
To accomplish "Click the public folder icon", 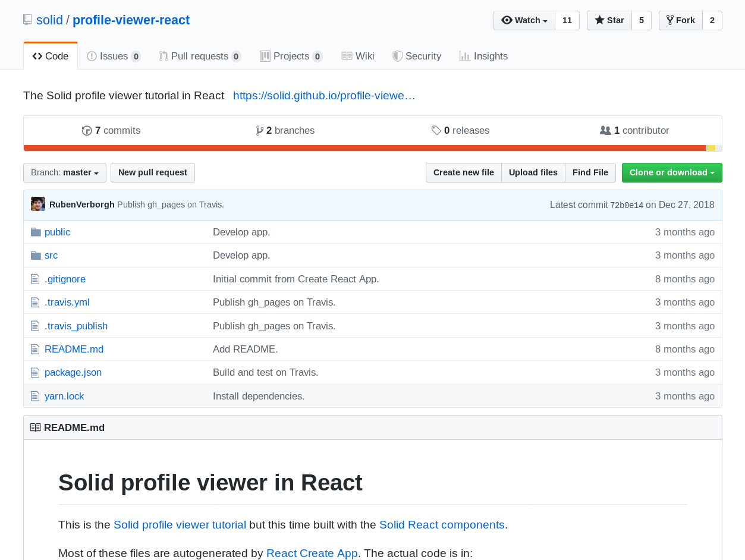I will click(36, 232).
